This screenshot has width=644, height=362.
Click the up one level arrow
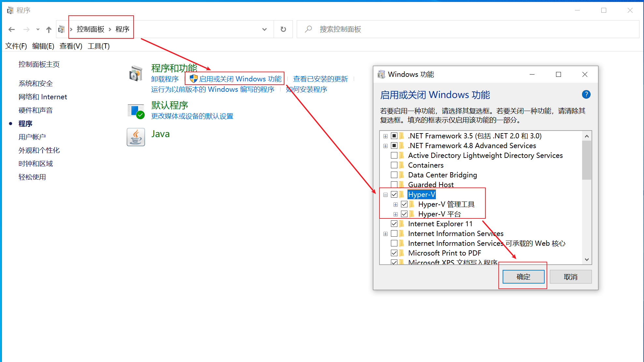point(49,30)
